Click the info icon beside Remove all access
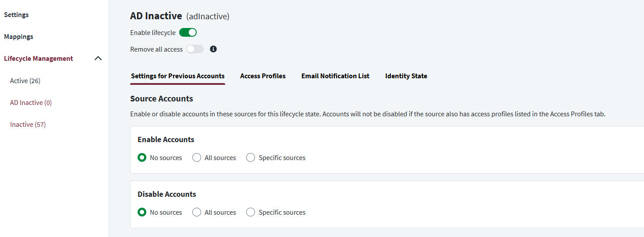 click(x=213, y=49)
